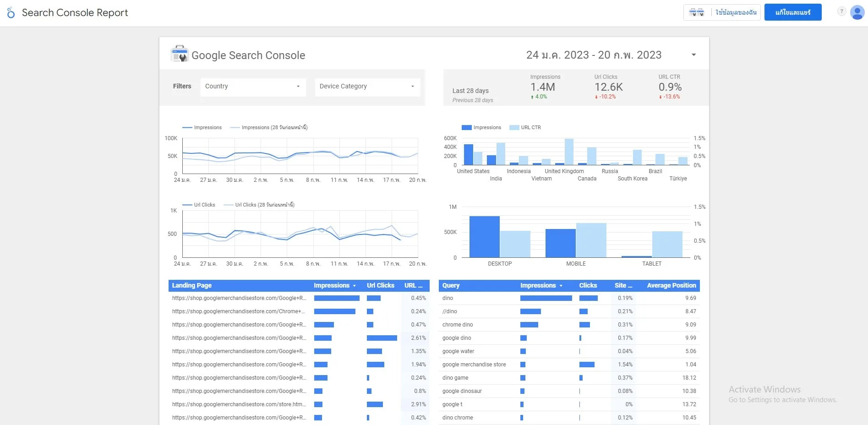868x425 pixels.
Task: Click the sort arrow on Landing Page Impressions column
Action: tap(354, 285)
